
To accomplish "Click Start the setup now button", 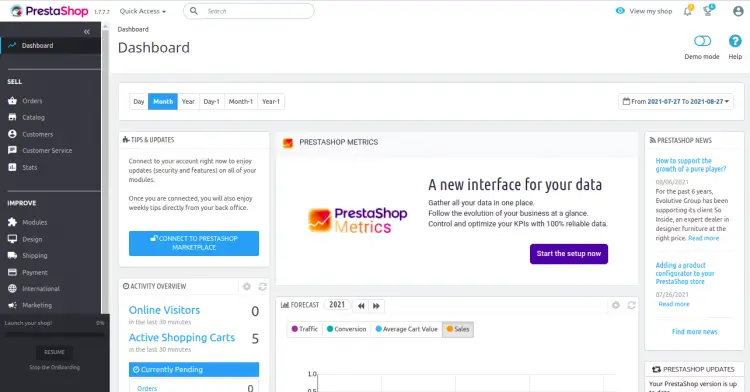I will 569,254.
